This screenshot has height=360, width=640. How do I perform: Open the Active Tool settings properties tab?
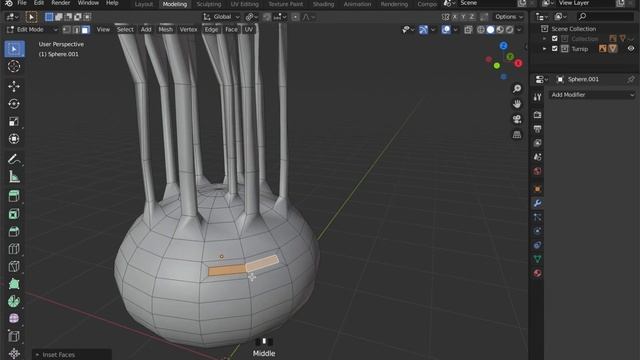pos(537,97)
